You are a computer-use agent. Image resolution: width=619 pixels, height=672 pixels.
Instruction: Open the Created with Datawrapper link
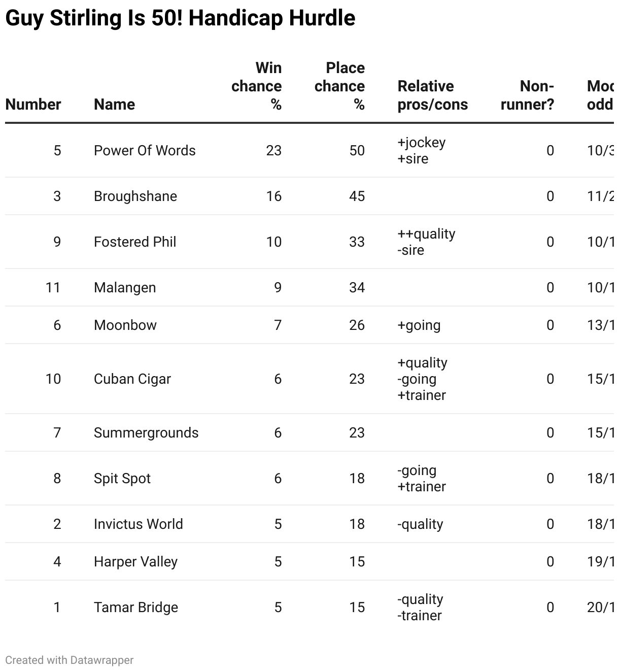point(70,660)
